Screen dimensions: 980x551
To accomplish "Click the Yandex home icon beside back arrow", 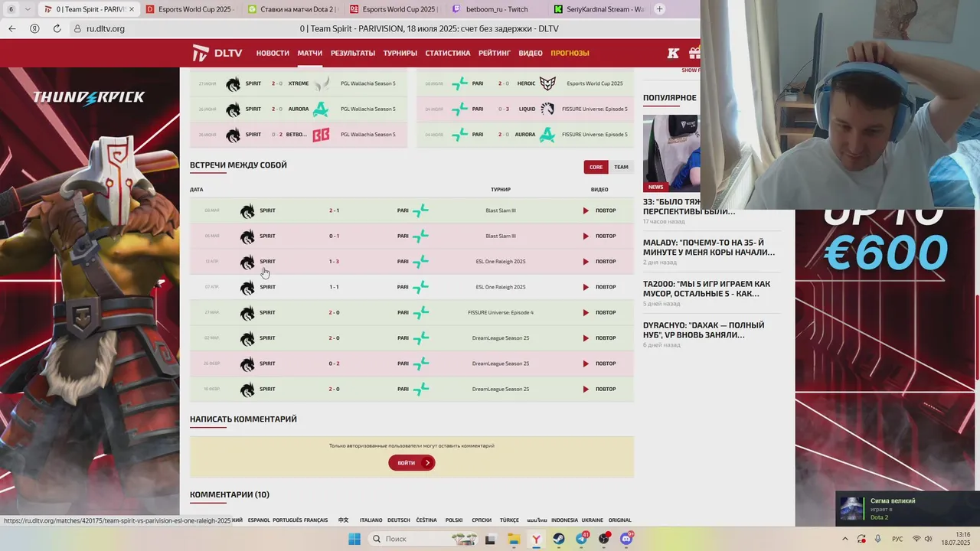I will pyautogui.click(x=34, y=28).
